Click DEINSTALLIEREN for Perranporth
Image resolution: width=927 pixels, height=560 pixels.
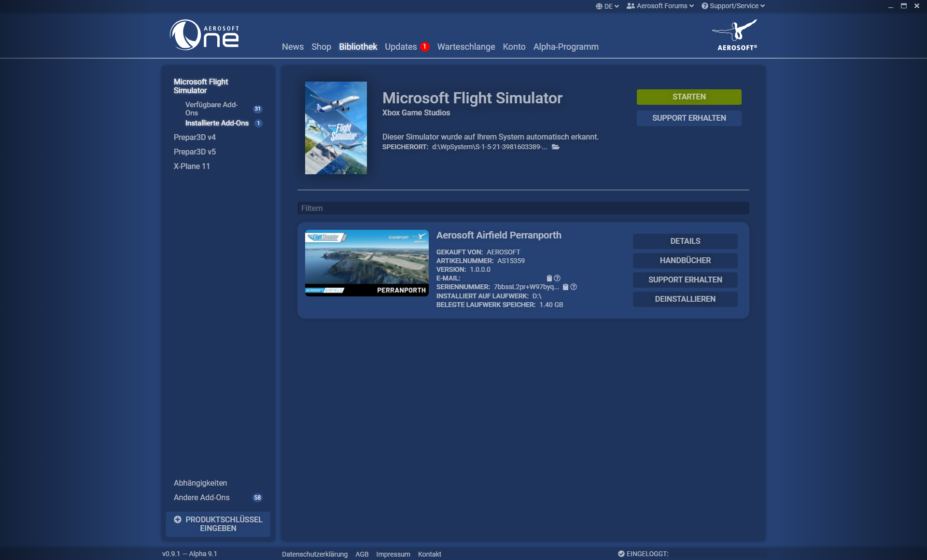(685, 299)
